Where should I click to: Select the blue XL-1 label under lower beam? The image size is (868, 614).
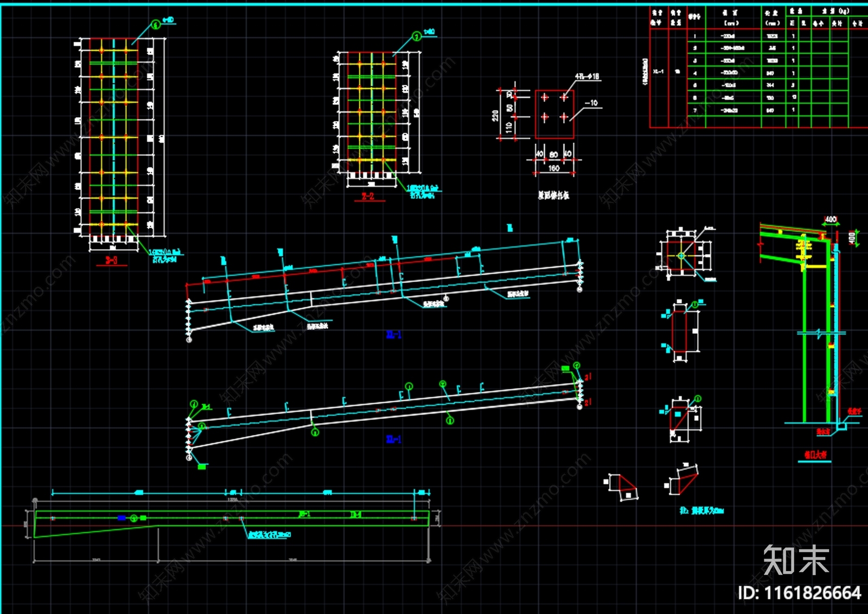pos(394,439)
